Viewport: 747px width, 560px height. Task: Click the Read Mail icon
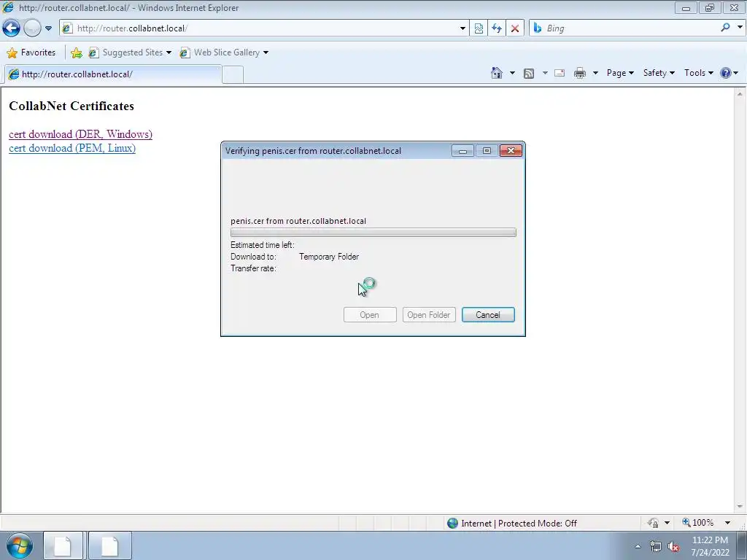[x=560, y=73]
